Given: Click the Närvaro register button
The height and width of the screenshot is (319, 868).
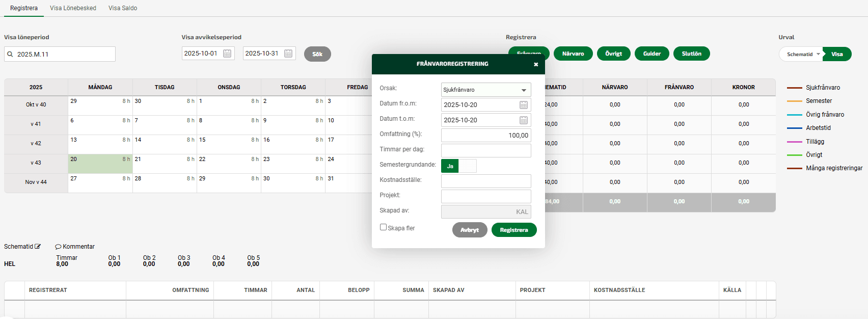Looking at the screenshot, I should click(x=573, y=54).
